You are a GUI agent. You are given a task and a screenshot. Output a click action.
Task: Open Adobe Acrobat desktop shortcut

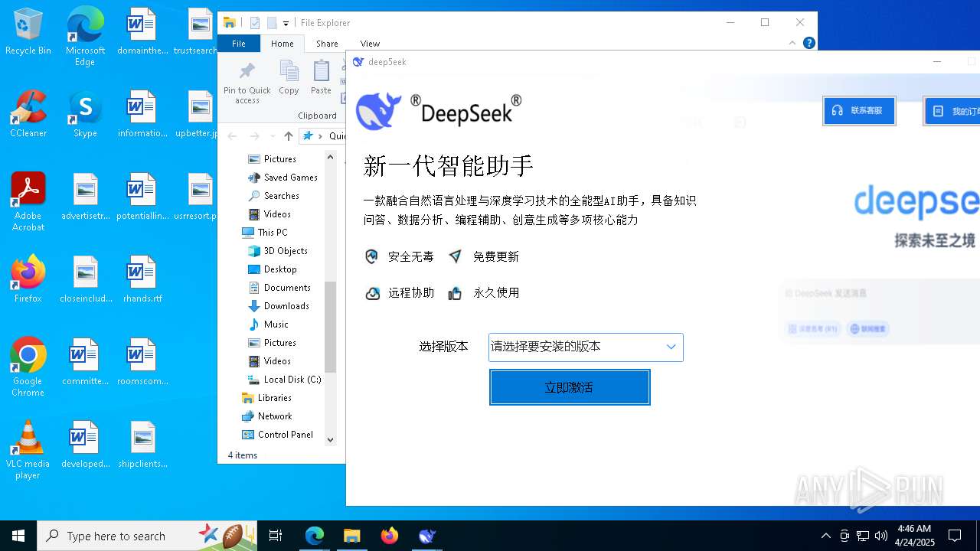28,202
